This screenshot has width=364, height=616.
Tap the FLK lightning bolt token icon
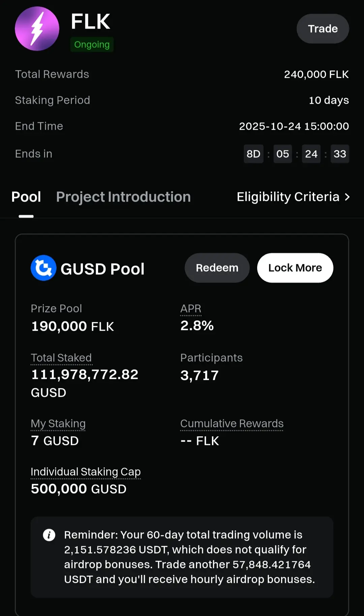(37, 29)
